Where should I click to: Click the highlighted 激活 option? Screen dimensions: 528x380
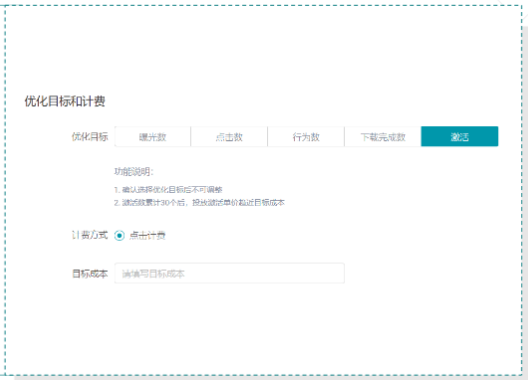click(x=460, y=136)
